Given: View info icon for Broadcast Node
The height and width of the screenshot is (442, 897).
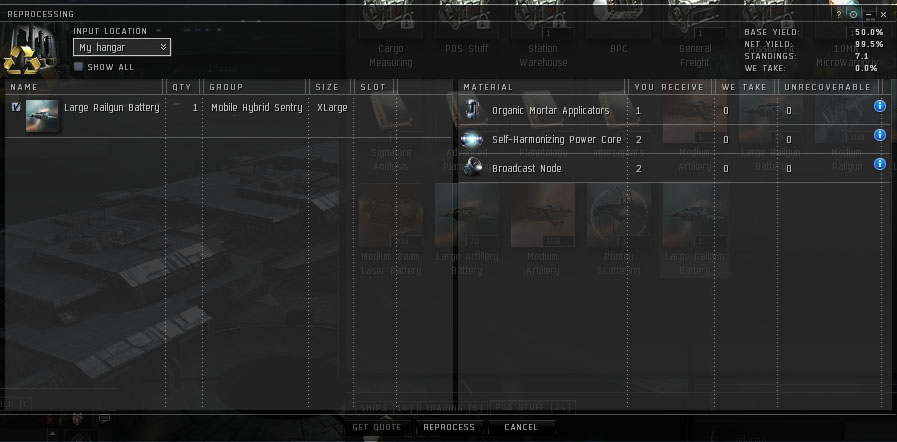Looking at the screenshot, I should tap(880, 164).
